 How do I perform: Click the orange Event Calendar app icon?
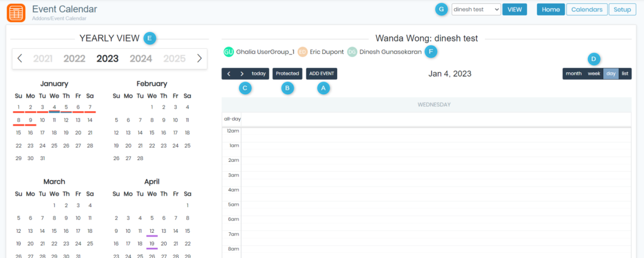[16, 13]
